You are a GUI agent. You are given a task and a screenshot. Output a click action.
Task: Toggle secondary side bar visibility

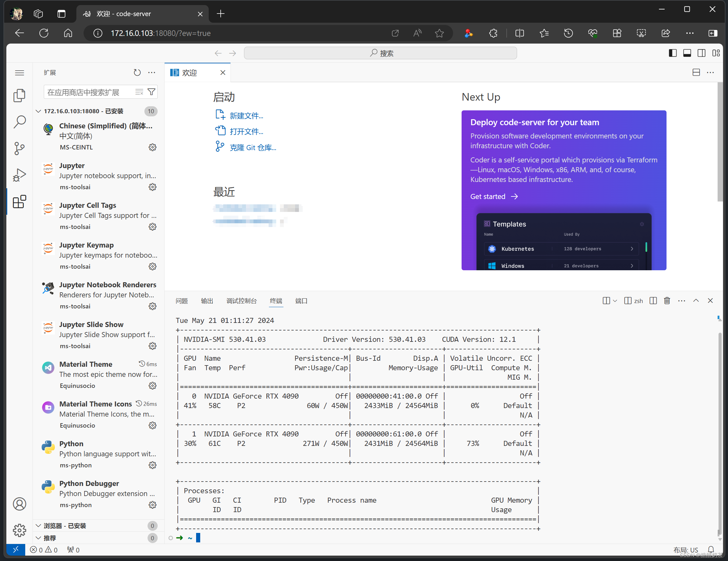[701, 53]
